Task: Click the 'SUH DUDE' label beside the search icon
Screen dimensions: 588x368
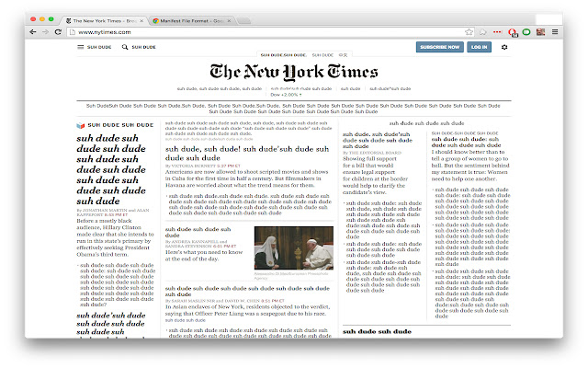Action: click(x=143, y=47)
